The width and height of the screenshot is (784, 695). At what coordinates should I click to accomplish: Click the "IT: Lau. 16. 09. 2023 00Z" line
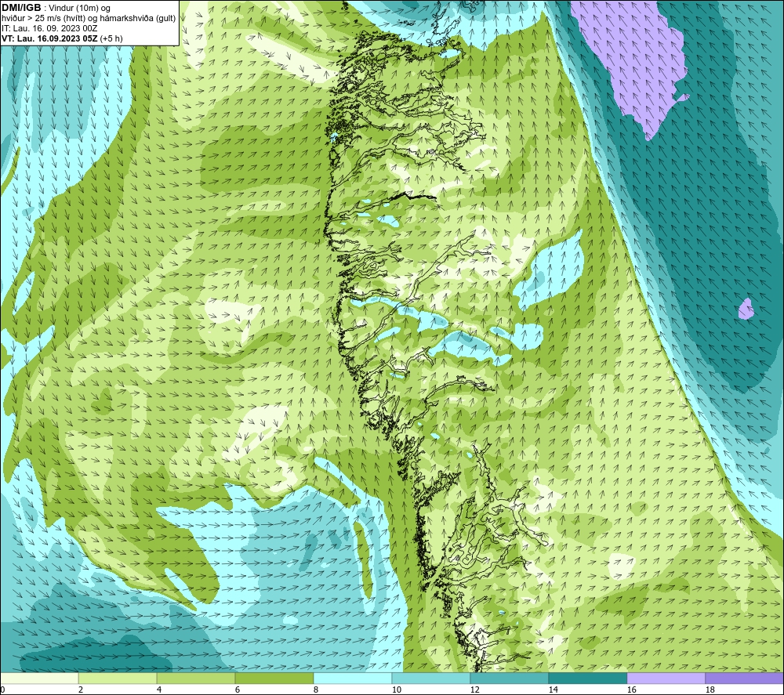point(49,28)
